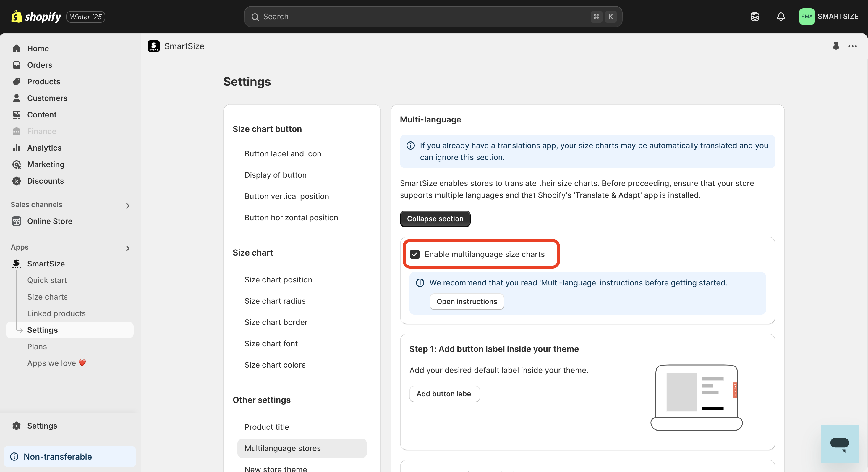Click the SMARTSIZE store name
The image size is (868, 472).
pos(838,16)
